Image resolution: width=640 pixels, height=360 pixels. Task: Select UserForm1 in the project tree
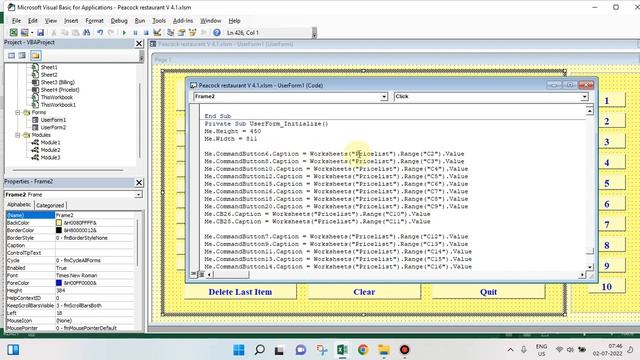click(x=53, y=120)
